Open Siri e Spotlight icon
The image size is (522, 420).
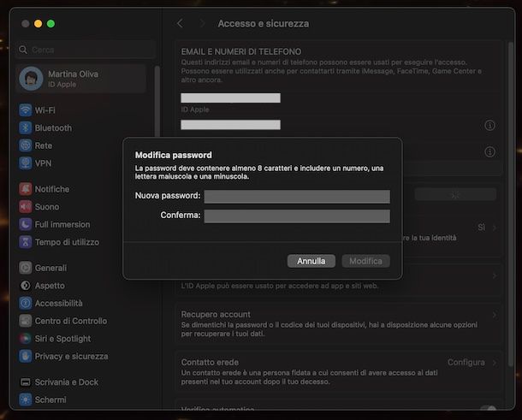click(26, 339)
